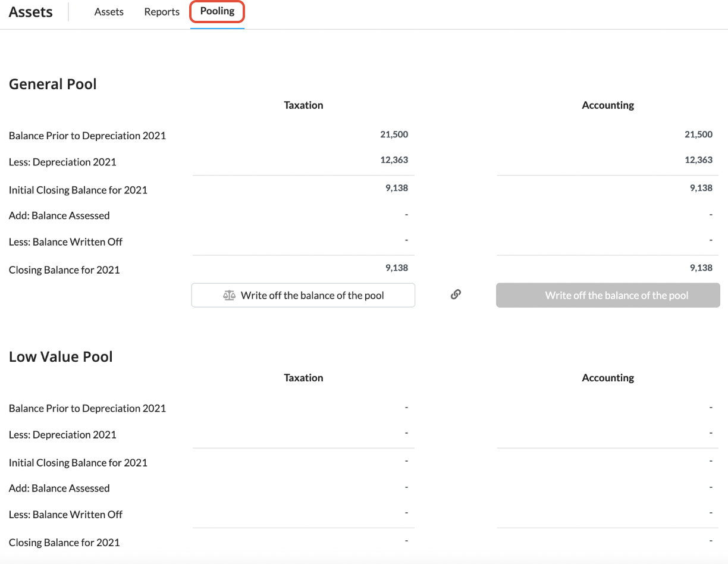Click Low Value Pool 'Closing Balance for 2021' label
The image size is (728, 564).
(x=64, y=543)
